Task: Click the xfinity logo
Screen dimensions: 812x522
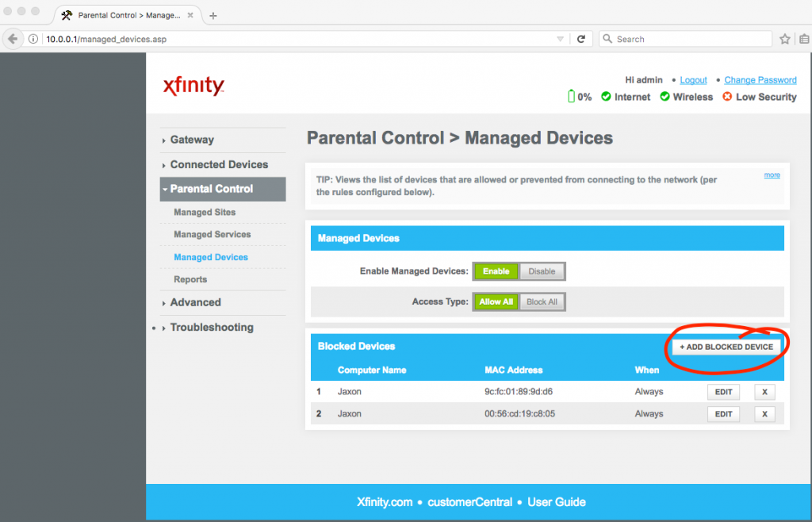Action: (193, 86)
